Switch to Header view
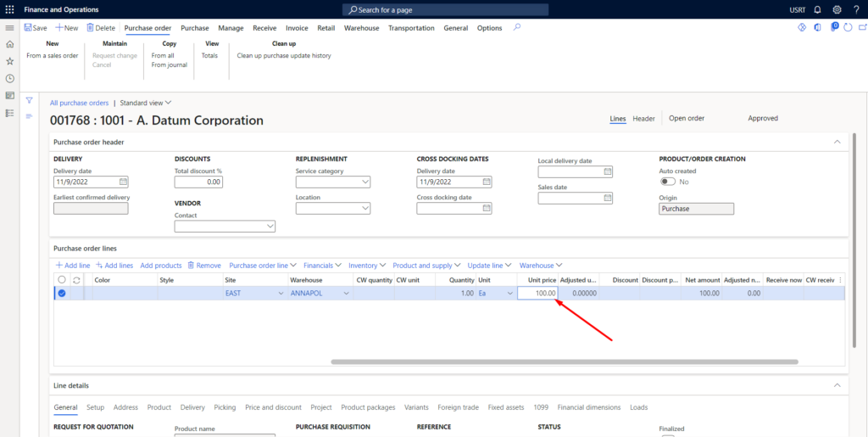The image size is (868, 437). 644,119
